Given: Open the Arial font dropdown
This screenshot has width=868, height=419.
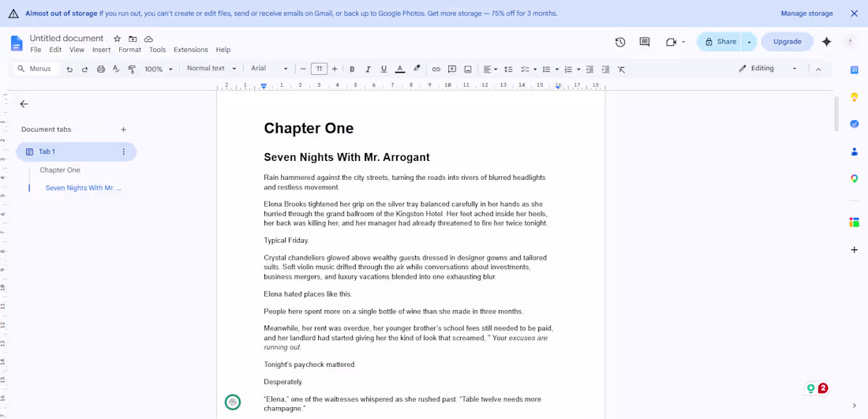Looking at the screenshot, I should 269,69.
